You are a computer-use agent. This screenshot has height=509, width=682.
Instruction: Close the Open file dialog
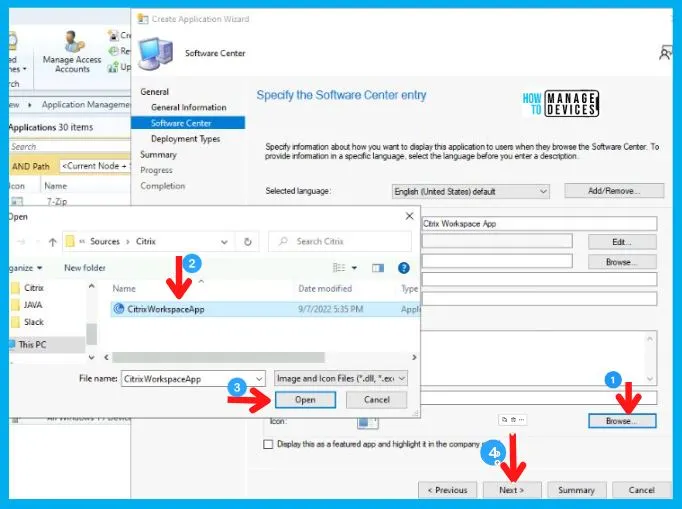(x=409, y=216)
